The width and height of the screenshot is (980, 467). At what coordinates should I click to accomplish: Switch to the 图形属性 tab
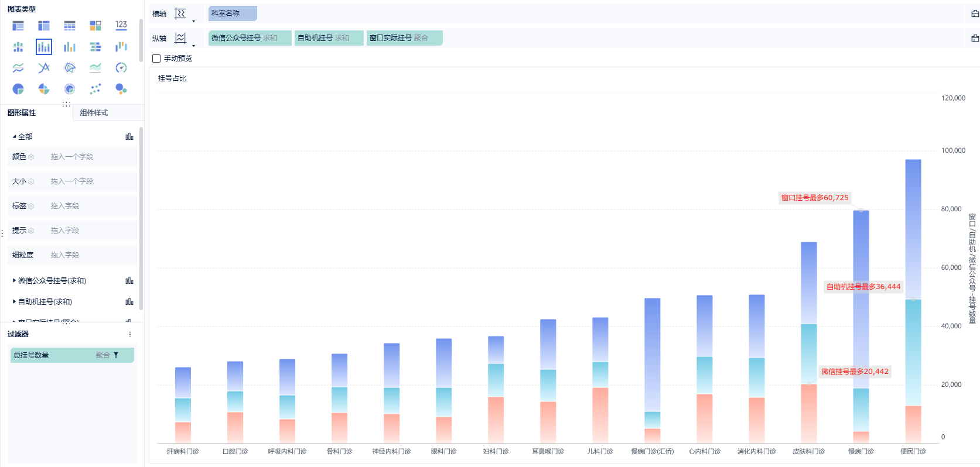click(22, 113)
